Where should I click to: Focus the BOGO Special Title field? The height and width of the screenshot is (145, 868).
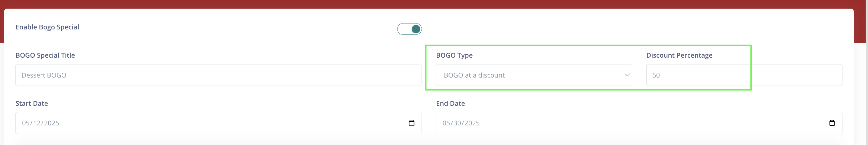point(218,75)
